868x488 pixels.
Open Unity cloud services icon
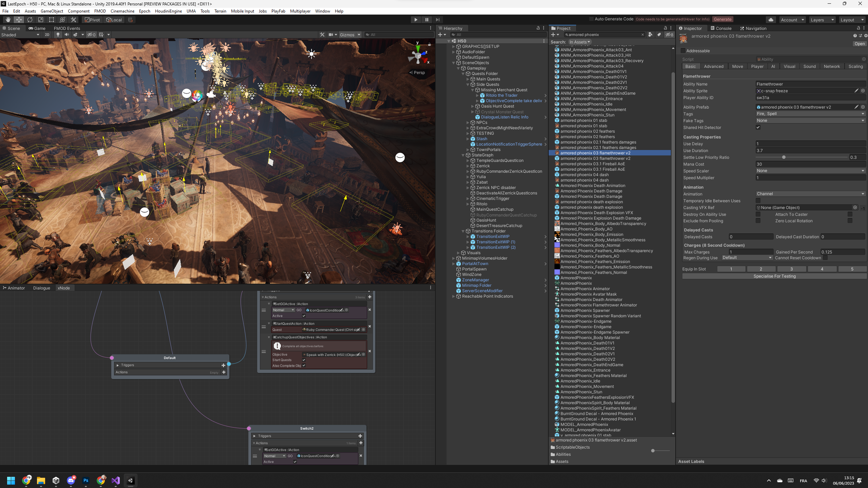771,20
